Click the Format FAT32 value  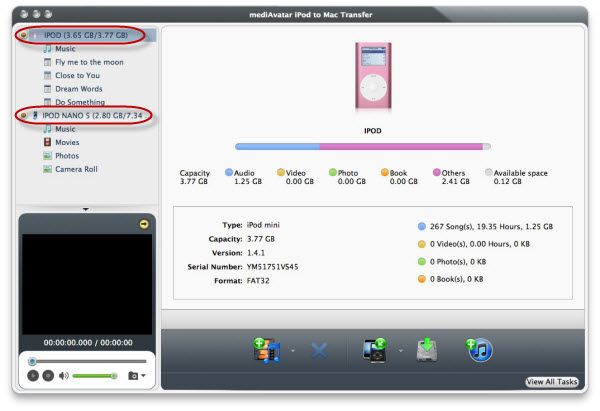pyautogui.click(x=258, y=281)
